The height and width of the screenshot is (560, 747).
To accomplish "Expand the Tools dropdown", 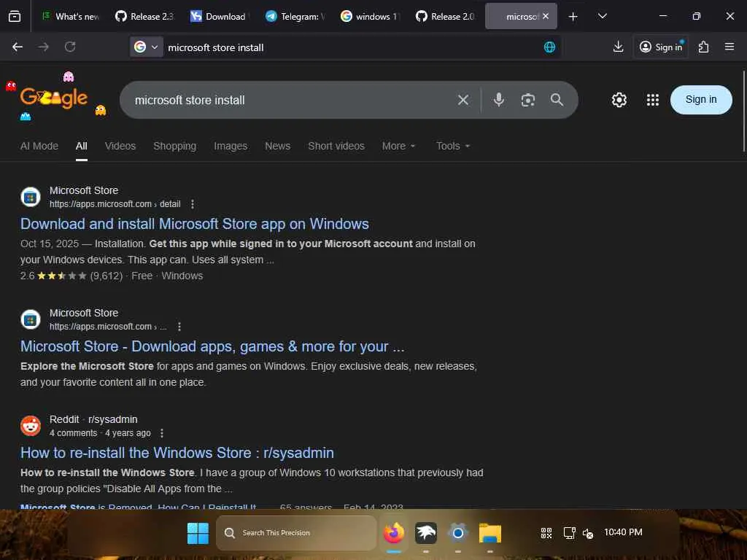I will (453, 146).
